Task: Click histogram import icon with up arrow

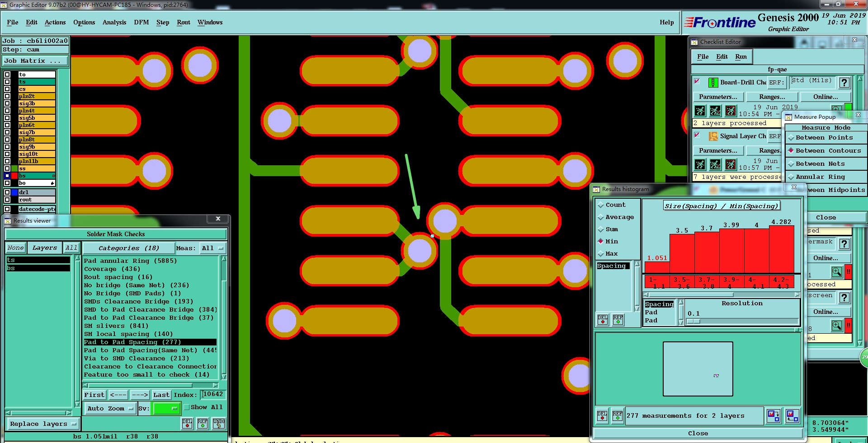Action: point(792,415)
